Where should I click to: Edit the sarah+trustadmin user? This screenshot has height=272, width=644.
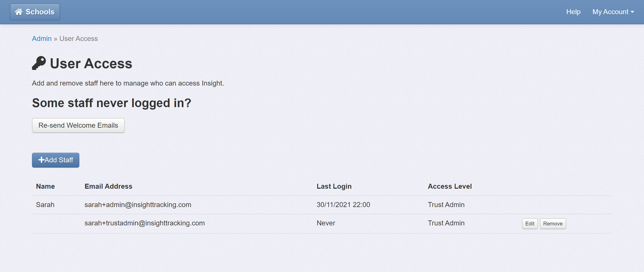(x=530, y=223)
